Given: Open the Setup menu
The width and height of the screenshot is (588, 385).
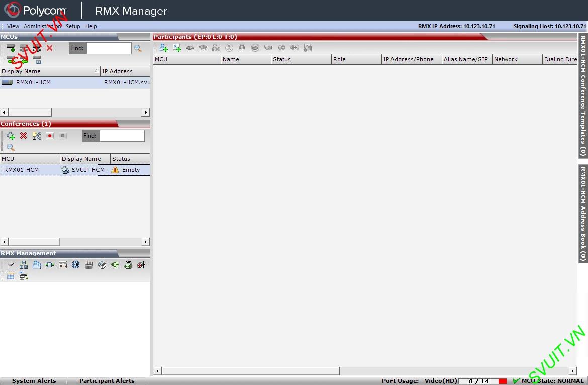Looking at the screenshot, I should 73,26.
